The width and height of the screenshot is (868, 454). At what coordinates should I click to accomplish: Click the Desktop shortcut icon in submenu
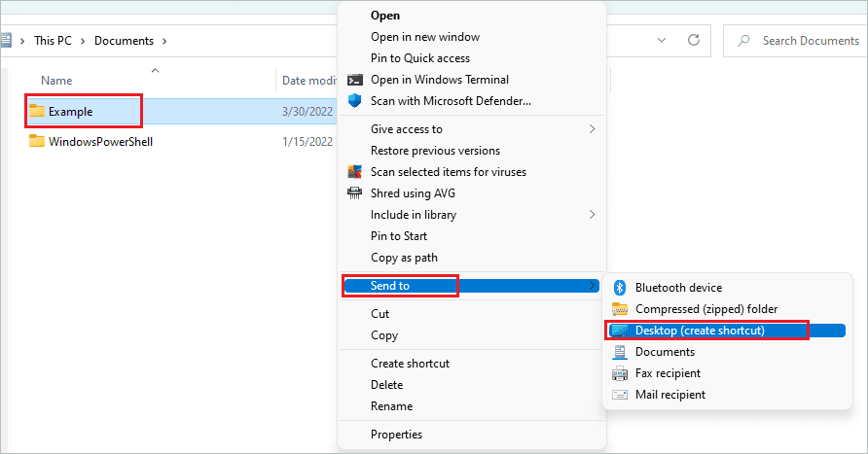pos(620,331)
